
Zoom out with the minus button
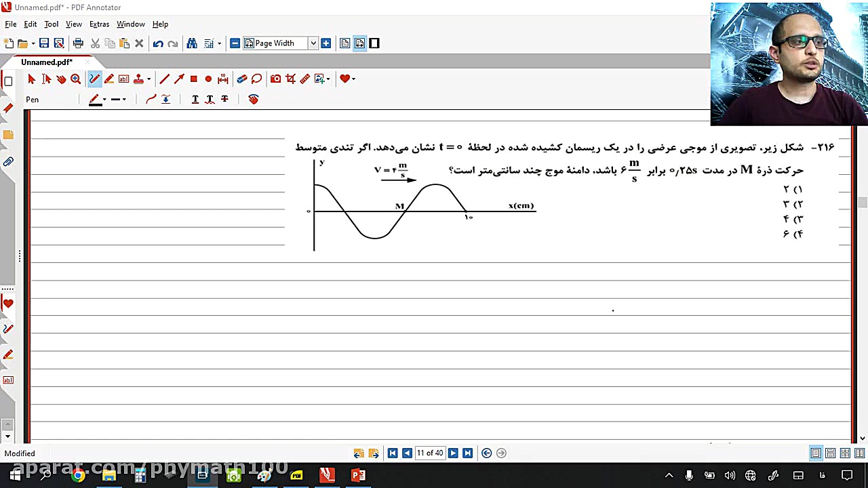point(235,43)
